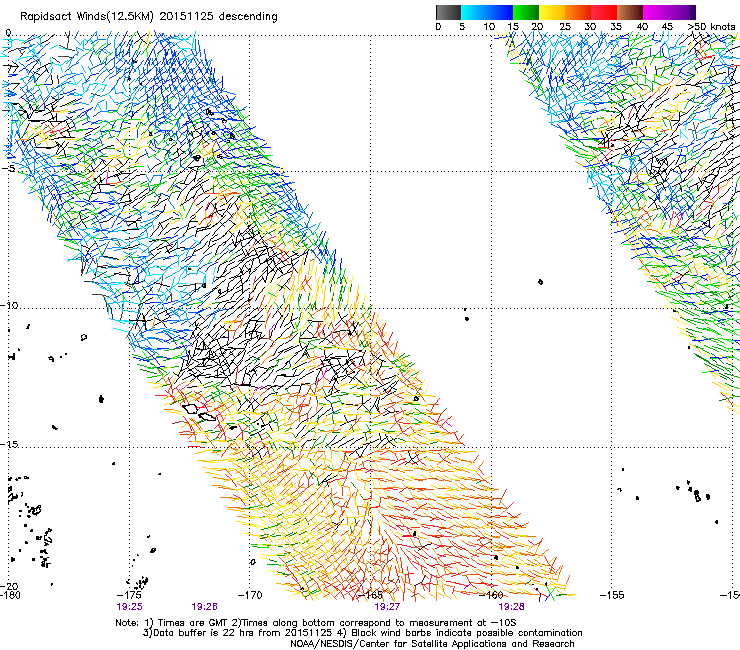
Task: Select the 19:28 swath time marker
Action: tap(512, 607)
